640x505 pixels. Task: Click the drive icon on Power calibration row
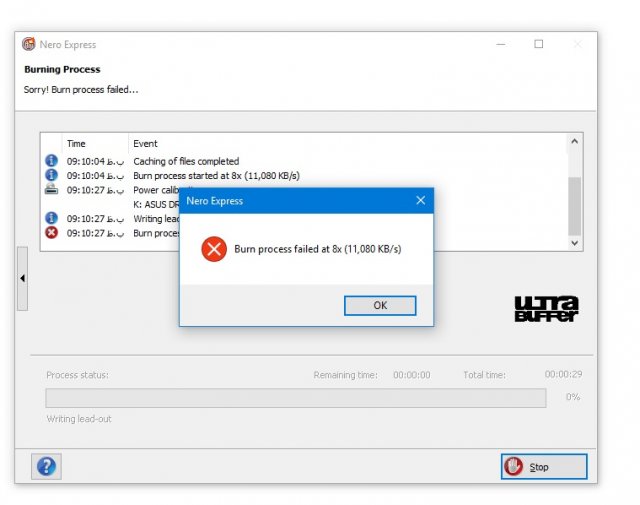coord(51,189)
